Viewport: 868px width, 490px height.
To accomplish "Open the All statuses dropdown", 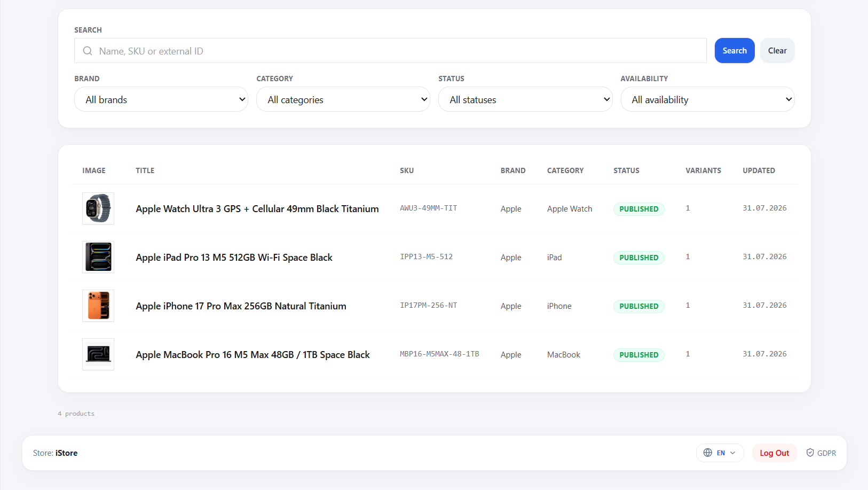I will (x=525, y=99).
